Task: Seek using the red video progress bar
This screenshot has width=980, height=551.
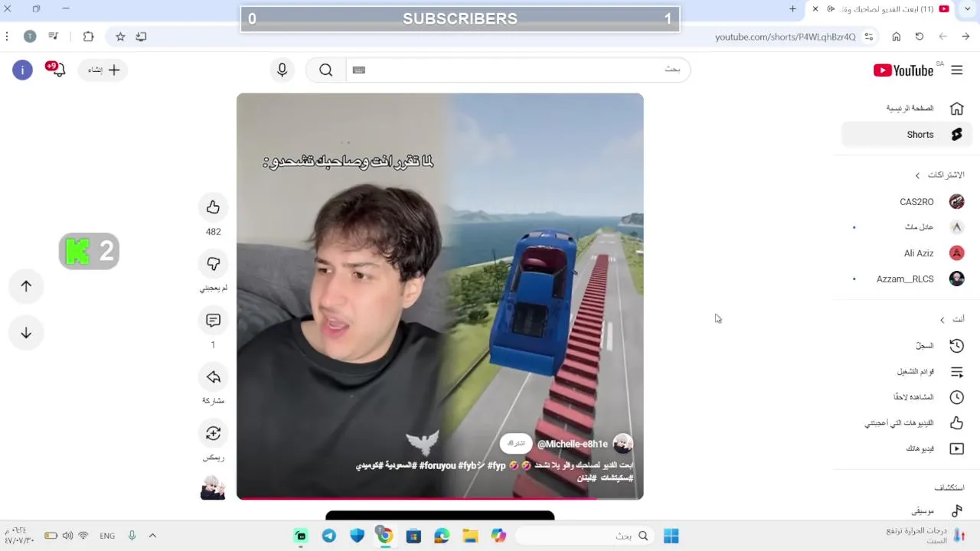Action: click(440, 498)
